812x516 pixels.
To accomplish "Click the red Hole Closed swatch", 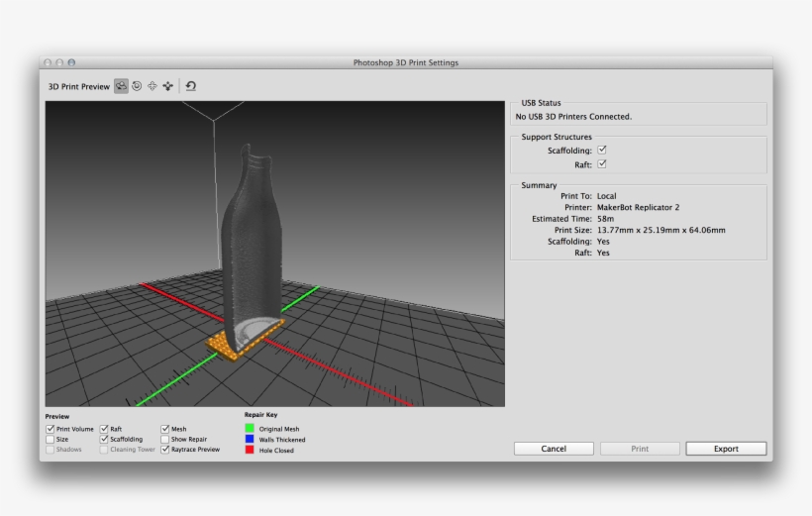I will pyautogui.click(x=249, y=450).
